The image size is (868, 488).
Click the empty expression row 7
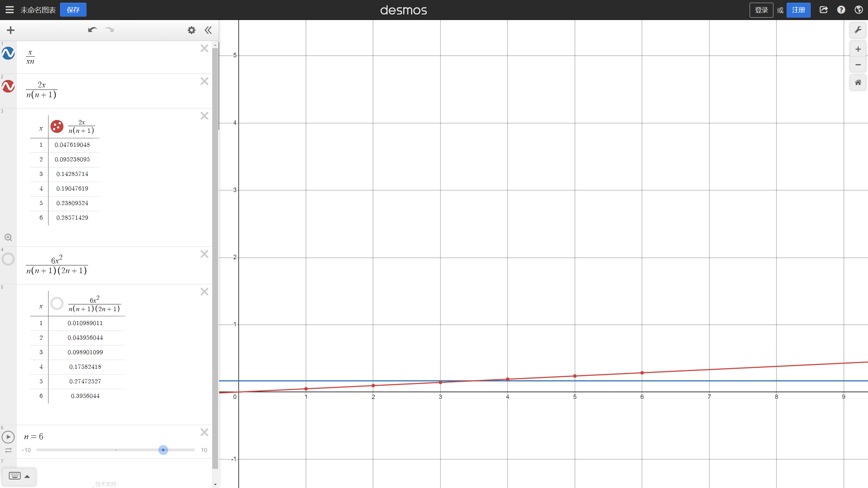tap(114, 473)
